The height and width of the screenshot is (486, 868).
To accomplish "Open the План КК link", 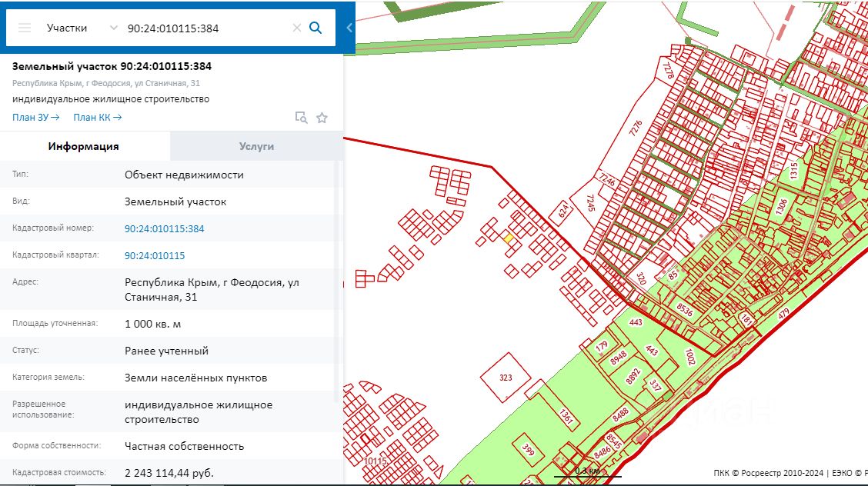I will tap(97, 118).
